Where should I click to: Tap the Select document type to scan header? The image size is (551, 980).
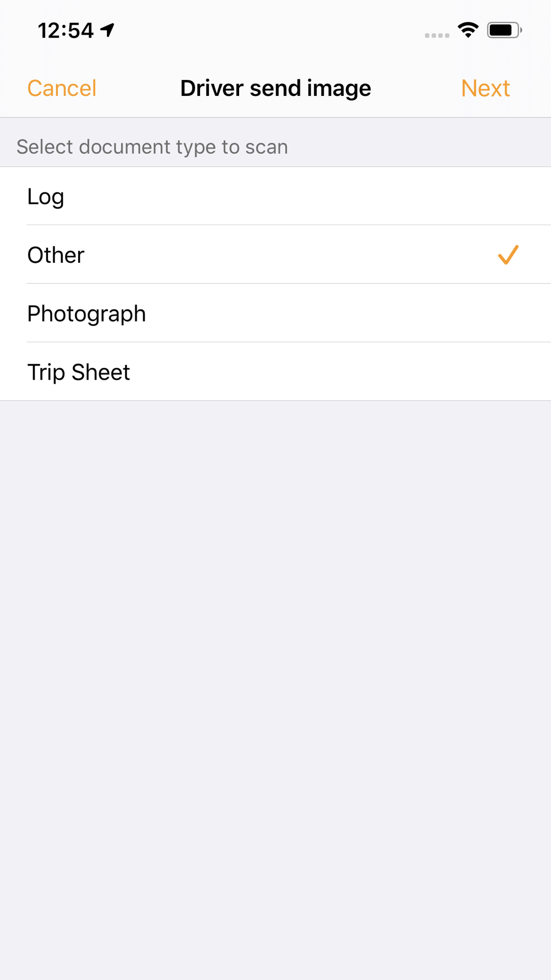pos(152,147)
